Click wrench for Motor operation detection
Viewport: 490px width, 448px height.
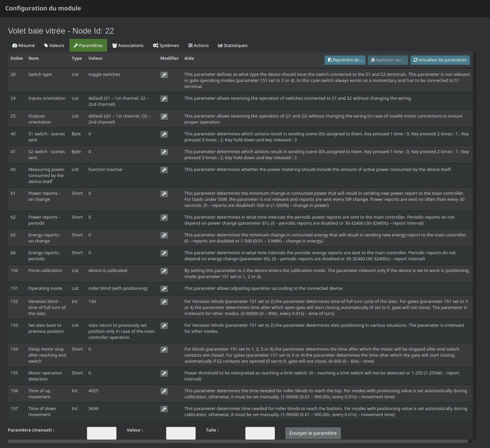pos(164,373)
